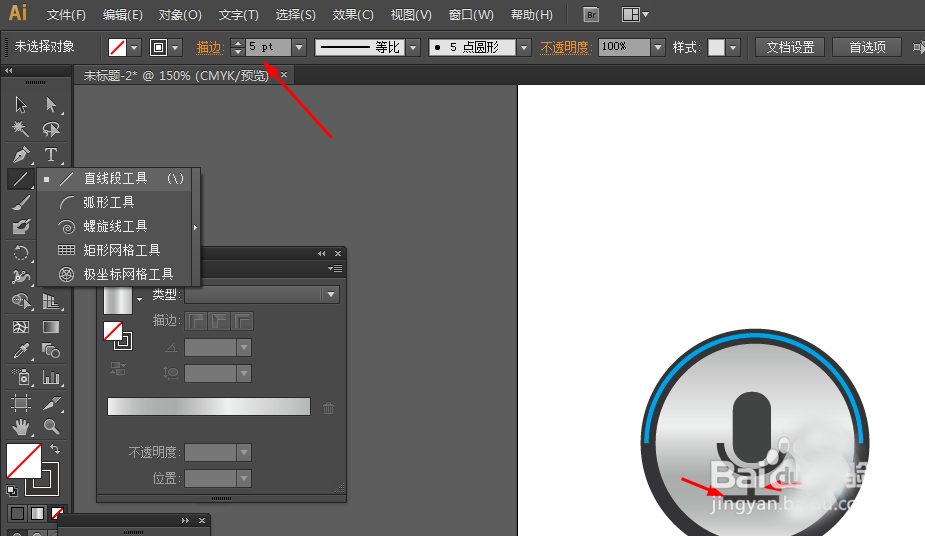Choose the Hand tool
The height and width of the screenshot is (536, 925).
21,426
